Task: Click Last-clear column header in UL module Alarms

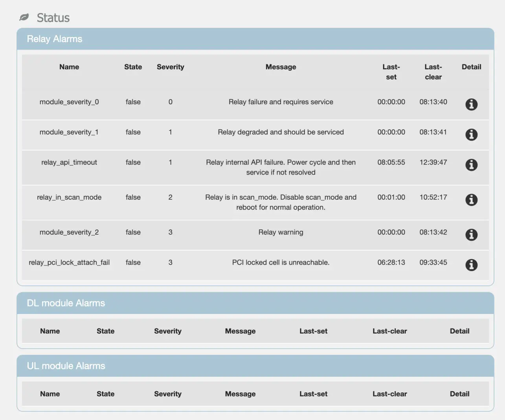Action: pyautogui.click(x=390, y=394)
